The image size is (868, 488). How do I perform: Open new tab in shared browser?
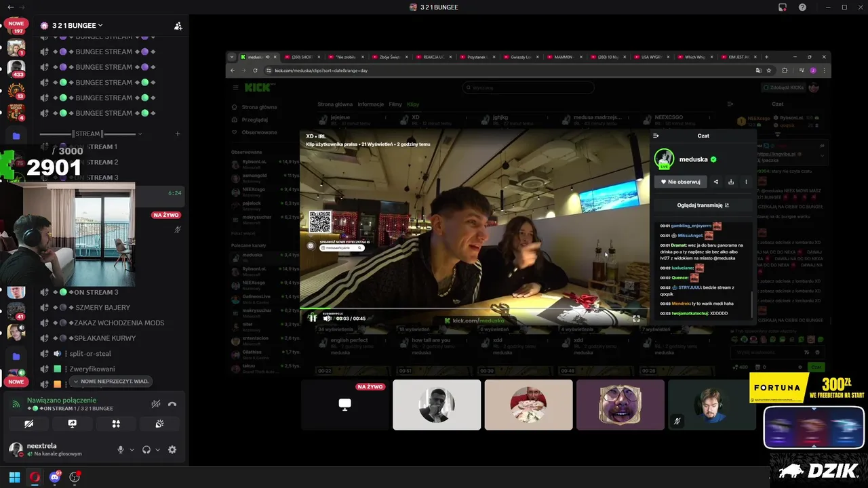click(766, 57)
